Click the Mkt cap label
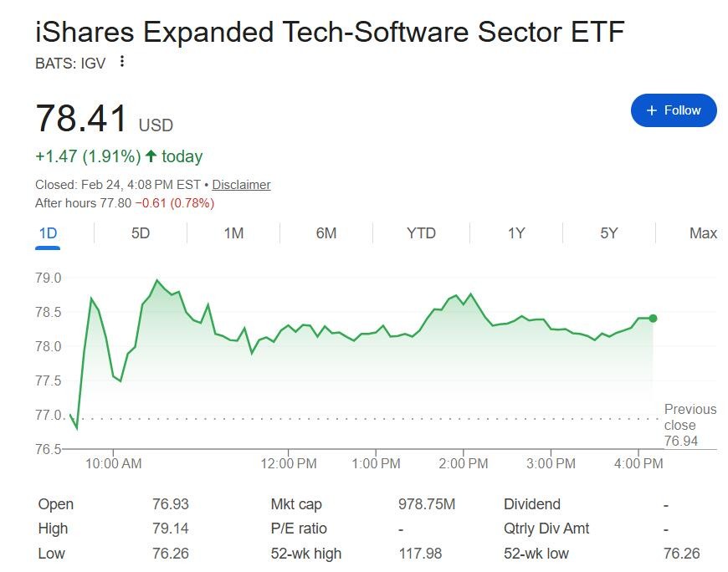 (x=296, y=504)
